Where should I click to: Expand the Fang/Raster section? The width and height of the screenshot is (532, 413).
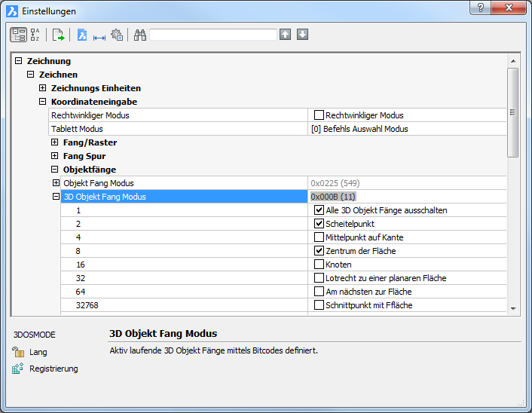[x=55, y=142]
